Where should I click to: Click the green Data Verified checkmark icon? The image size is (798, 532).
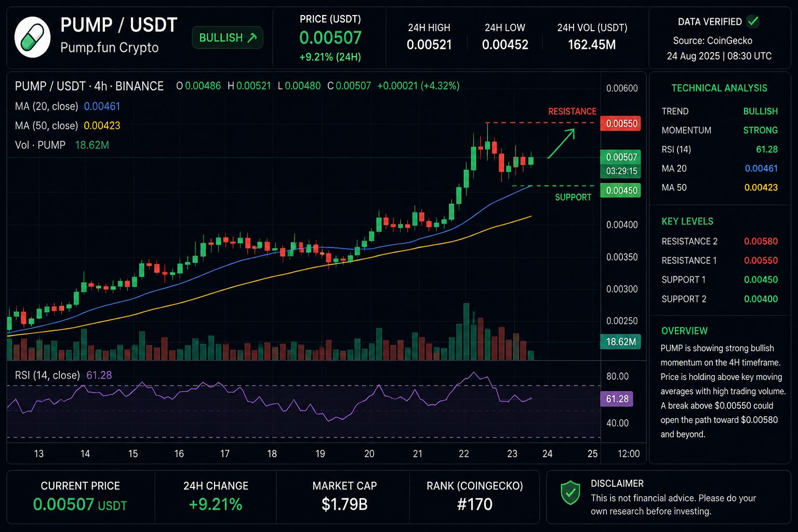pyautogui.click(x=753, y=21)
